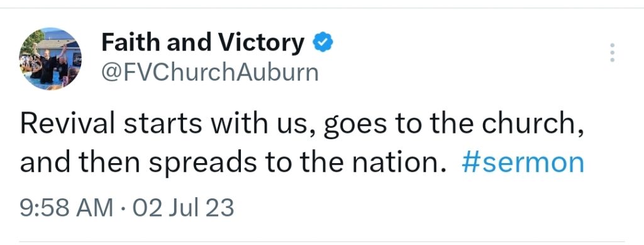Click the 9:58 AM timestamp
Image resolution: width=644 pixels, height=245 pixels.
(x=67, y=207)
